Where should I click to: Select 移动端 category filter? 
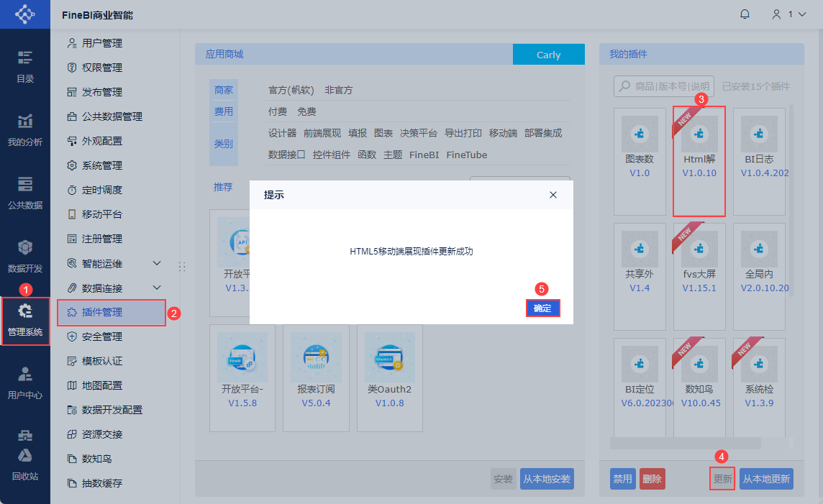(503, 133)
